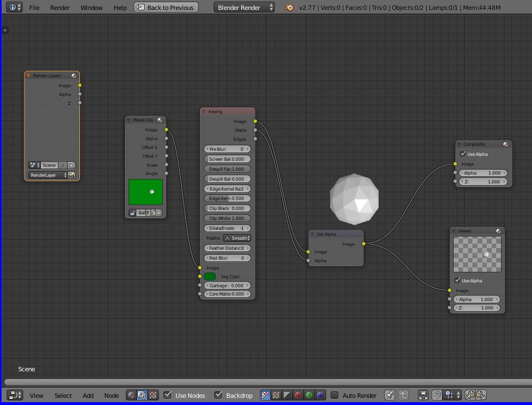Open the Feather Falloff Smooth dropdown
Screen dimensions: 532x405
coord(236,238)
